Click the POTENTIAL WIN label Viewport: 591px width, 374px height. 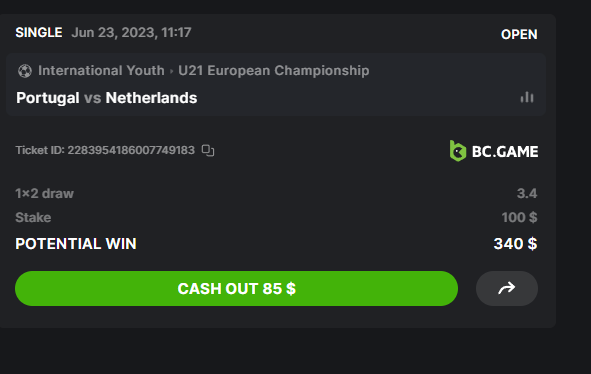pyautogui.click(x=76, y=244)
